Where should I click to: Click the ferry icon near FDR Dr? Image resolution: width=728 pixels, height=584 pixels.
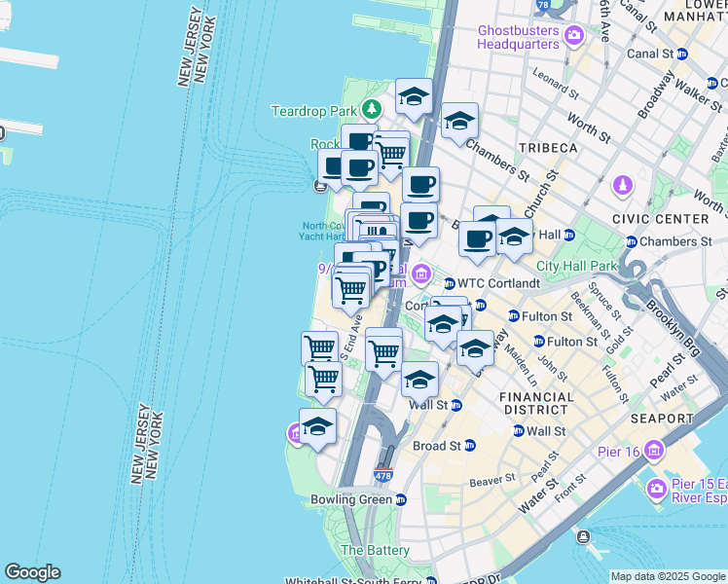tap(583, 537)
